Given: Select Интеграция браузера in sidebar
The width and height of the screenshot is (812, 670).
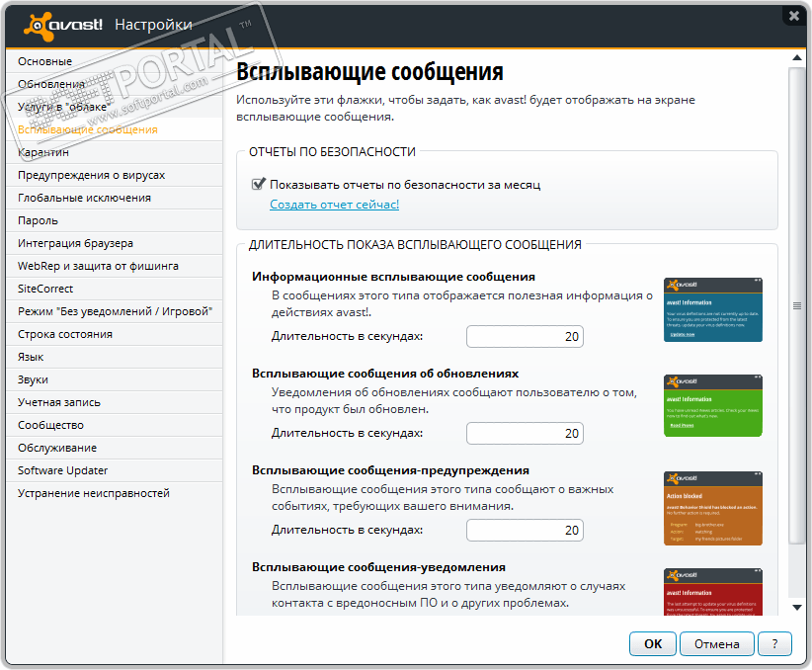Looking at the screenshot, I should 115,243.
